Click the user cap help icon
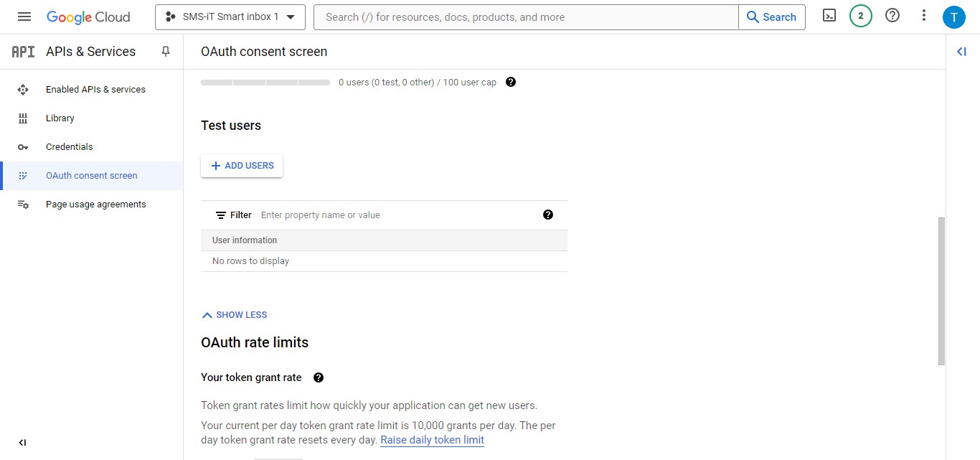 tap(510, 82)
